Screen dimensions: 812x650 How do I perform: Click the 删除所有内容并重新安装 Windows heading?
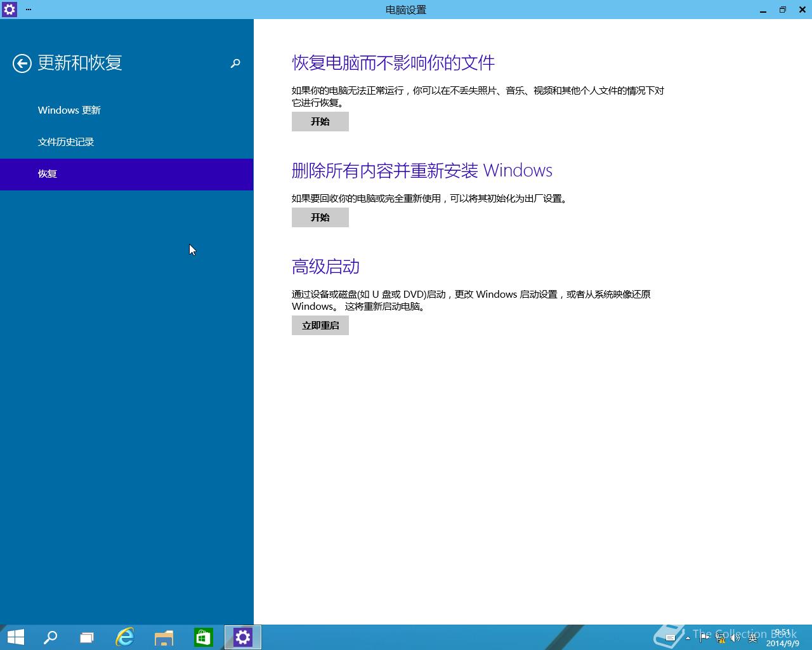point(422,171)
